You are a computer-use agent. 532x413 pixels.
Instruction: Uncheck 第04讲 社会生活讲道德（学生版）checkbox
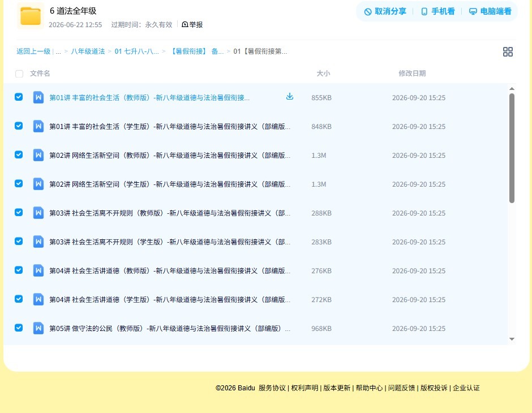click(19, 299)
